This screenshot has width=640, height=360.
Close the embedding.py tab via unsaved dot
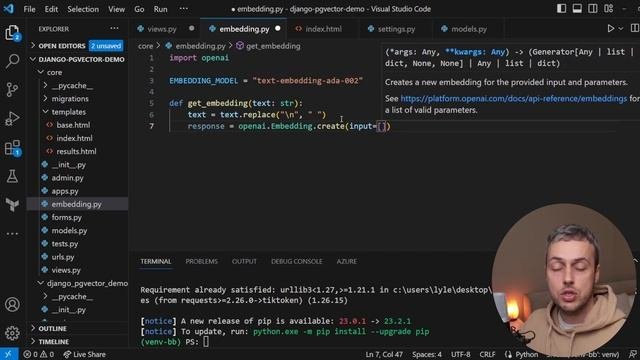(x=278, y=29)
